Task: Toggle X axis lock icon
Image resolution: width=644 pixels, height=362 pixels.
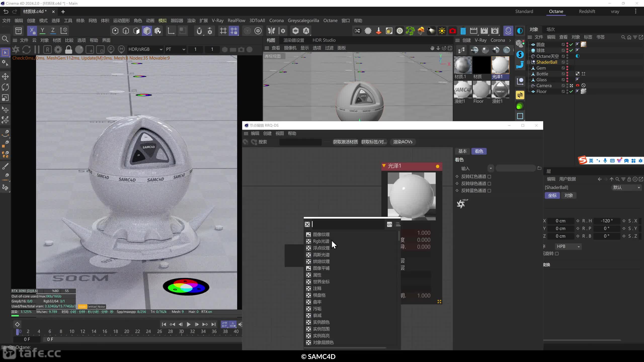Action: (32, 31)
